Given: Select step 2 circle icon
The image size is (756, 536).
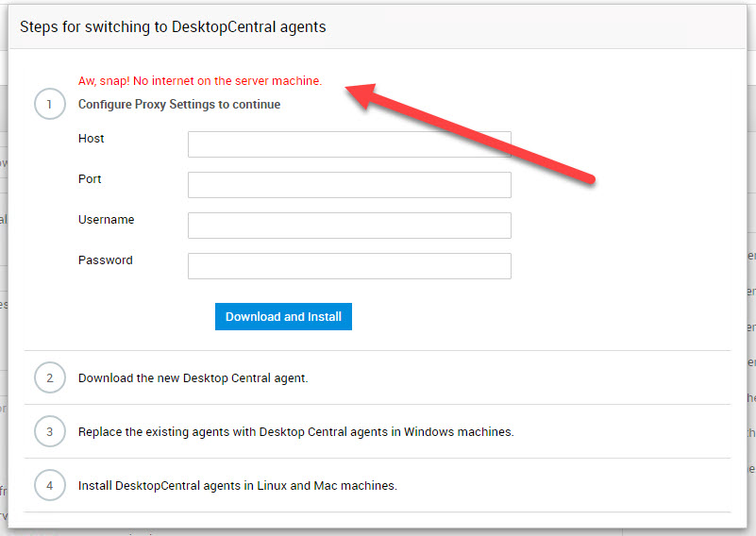Looking at the screenshot, I should (x=50, y=377).
